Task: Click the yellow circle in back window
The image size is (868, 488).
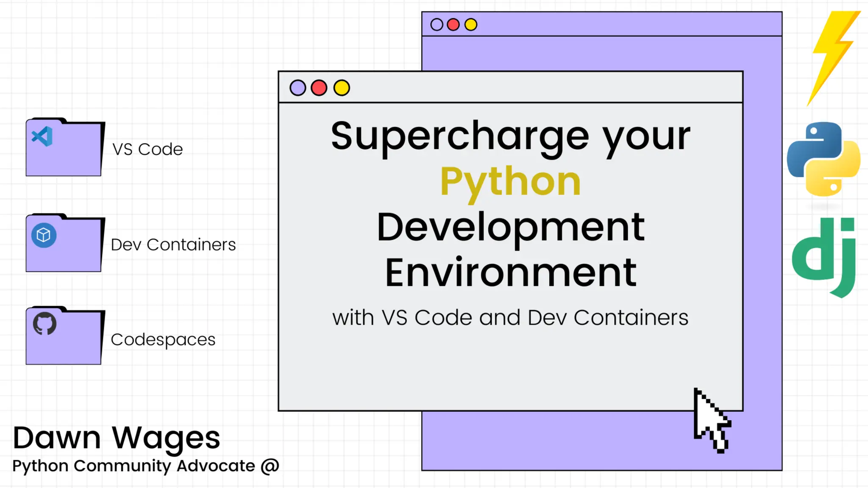Action: [470, 25]
